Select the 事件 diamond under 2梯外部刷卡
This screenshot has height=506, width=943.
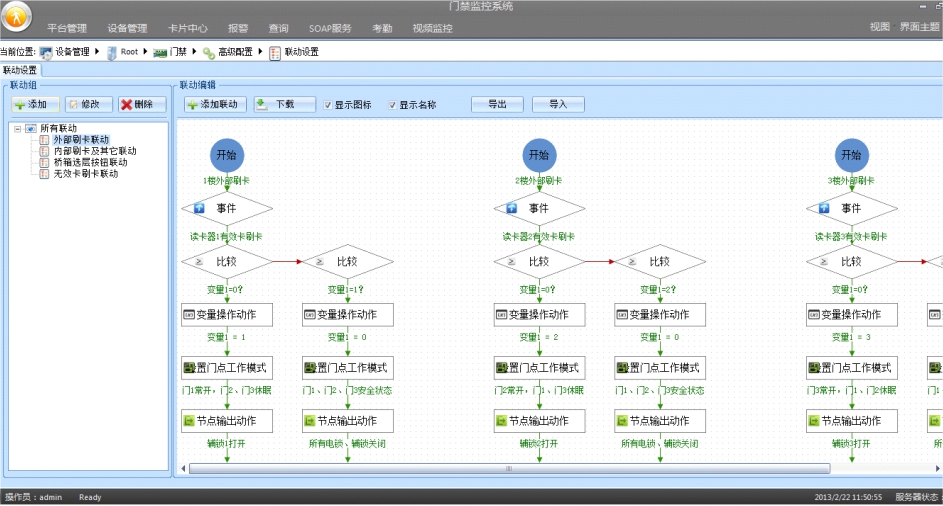tap(539, 209)
